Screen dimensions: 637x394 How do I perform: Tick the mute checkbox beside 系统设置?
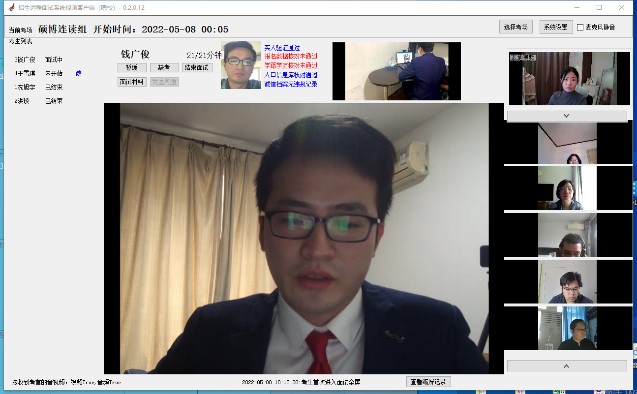pyautogui.click(x=581, y=27)
